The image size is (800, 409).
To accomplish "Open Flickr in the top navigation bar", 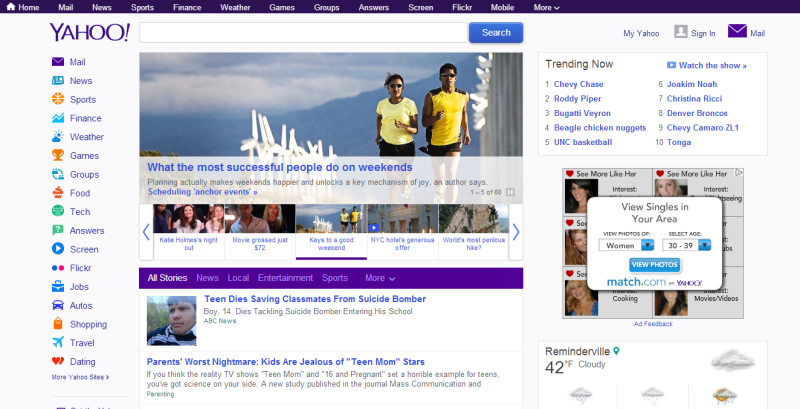I will [462, 7].
